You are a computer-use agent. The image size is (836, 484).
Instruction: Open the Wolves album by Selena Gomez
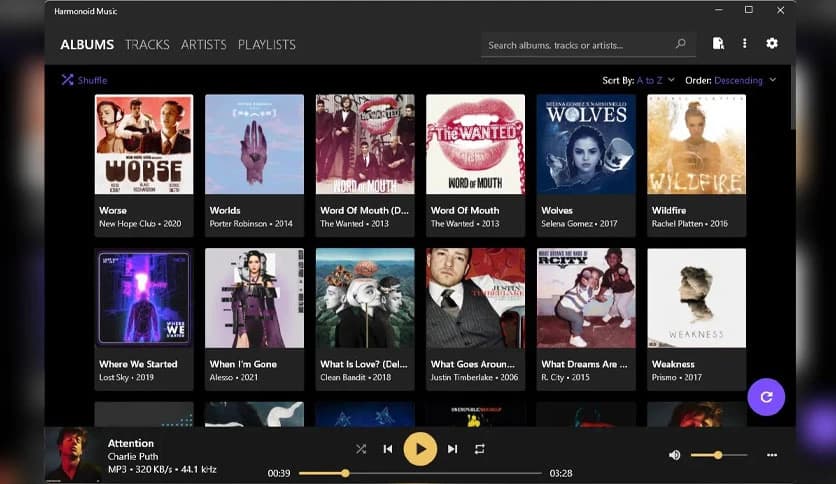tap(585, 145)
